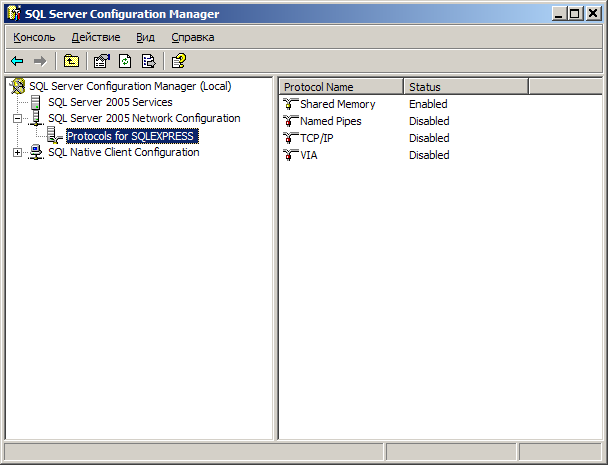608x465 pixels.
Task: Sort by Status column header
Action: [466, 87]
